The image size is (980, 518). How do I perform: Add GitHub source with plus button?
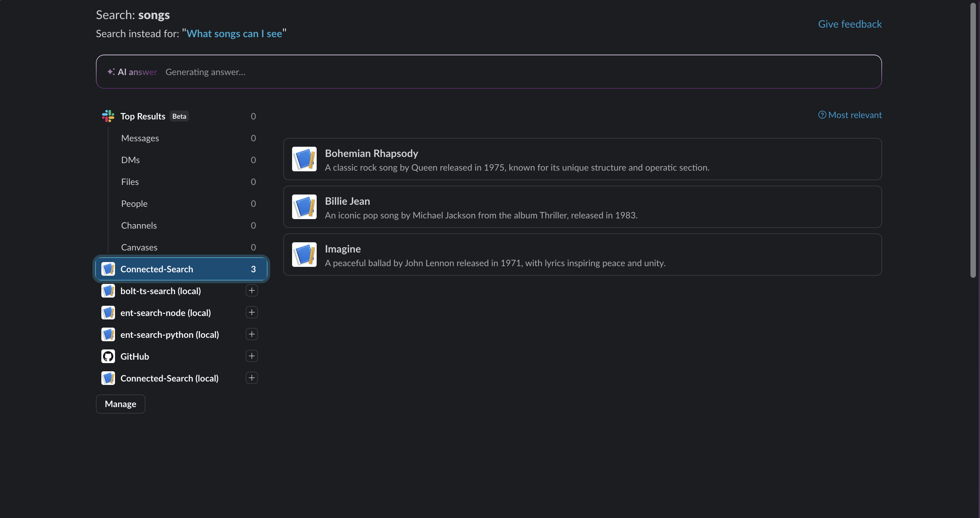[251, 356]
